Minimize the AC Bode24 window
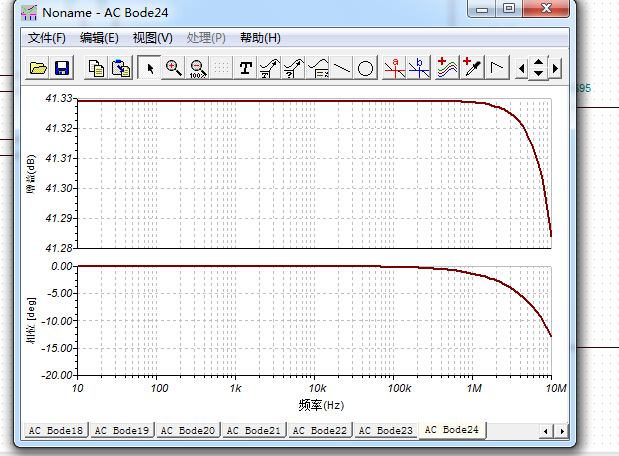619x456 pixels. pos(482,8)
